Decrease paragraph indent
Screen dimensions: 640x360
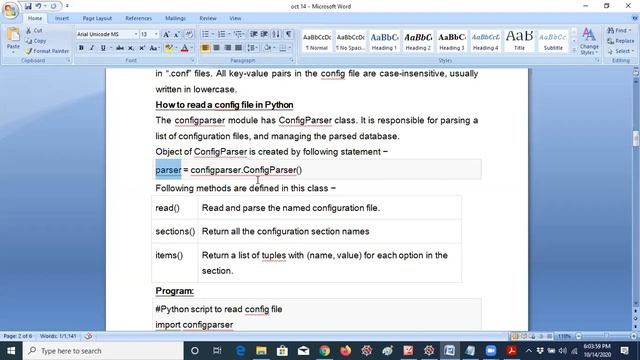253,34
